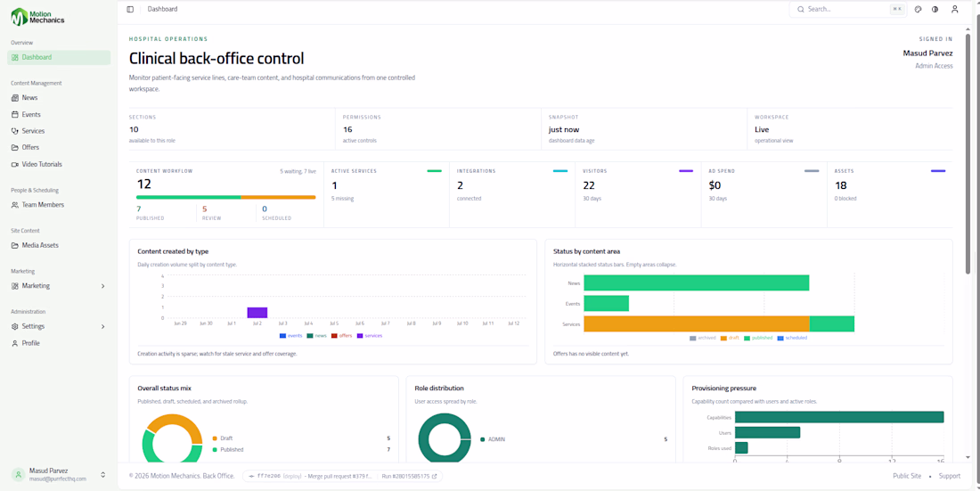Screen dimensions: 980x491
Task: Expand the Settings submenu chevron
Action: [103, 326]
